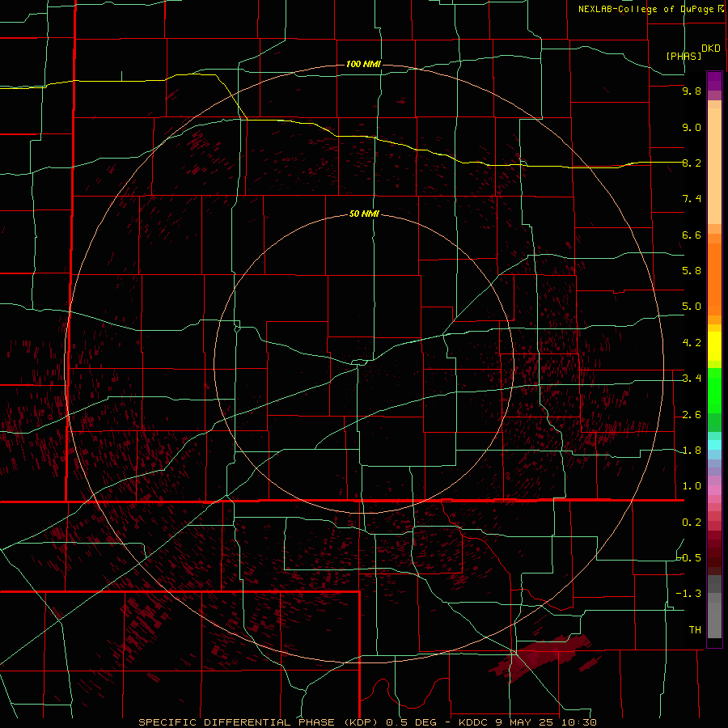
Task: Click the 9.0 scale value
Action: pos(692,127)
